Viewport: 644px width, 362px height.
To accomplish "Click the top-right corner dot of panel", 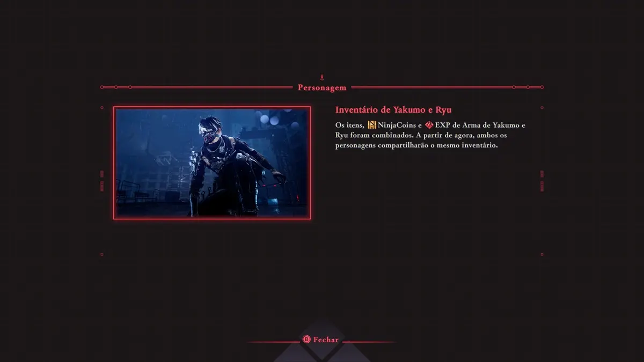I will (x=542, y=108).
